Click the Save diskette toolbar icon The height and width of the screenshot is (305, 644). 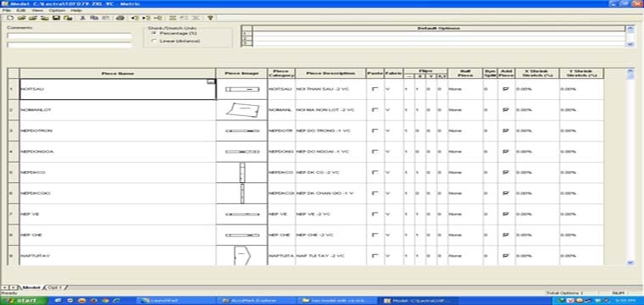pos(57,18)
